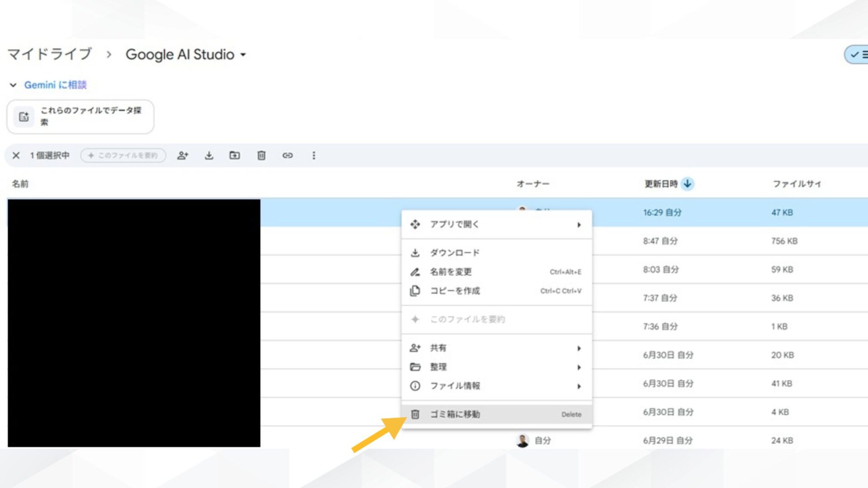Click the get-link icon in the toolbar
This screenshot has width=868, height=488.
(288, 155)
